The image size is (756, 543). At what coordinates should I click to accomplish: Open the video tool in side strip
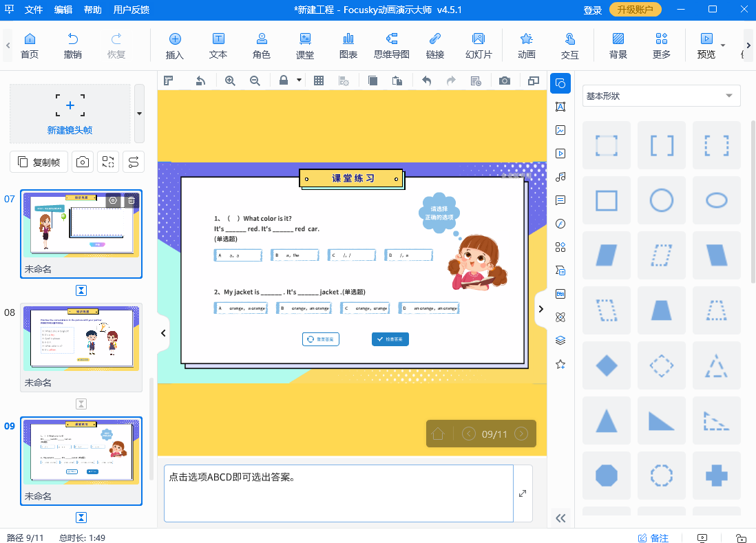560,153
